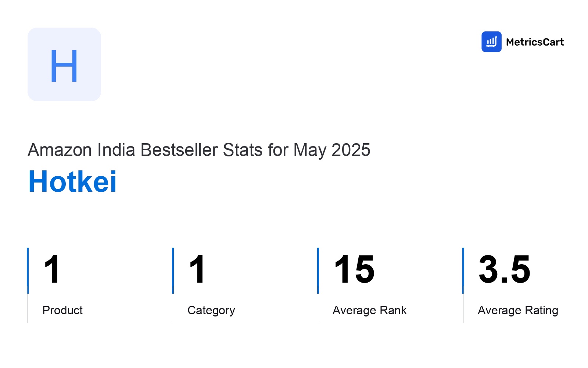Open the Hotkei brand title
The height and width of the screenshot is (368, 588).
pyautogui.click(x=72, y=181)
